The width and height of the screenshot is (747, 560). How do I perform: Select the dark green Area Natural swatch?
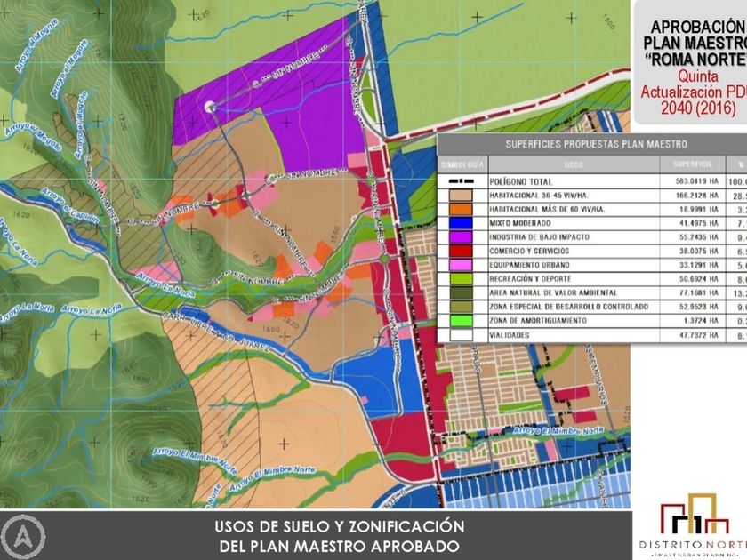[x=461, y=292]
